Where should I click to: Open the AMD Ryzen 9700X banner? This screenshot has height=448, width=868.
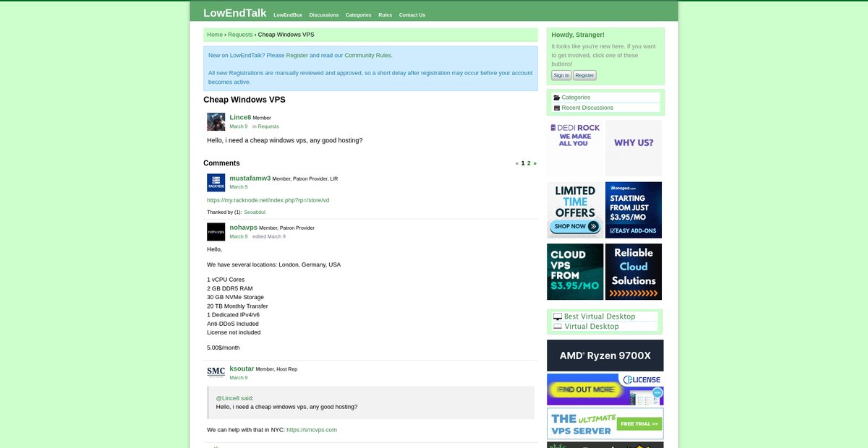point(605,356)
